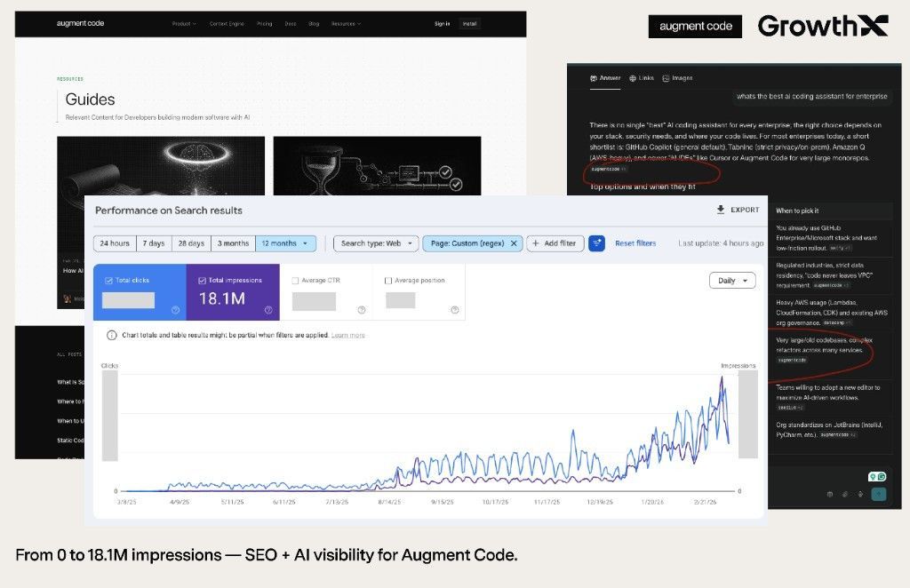This screenshot has width=910, height=588.
Task: Select the 7 days range tab
Action: pos(154,243)
